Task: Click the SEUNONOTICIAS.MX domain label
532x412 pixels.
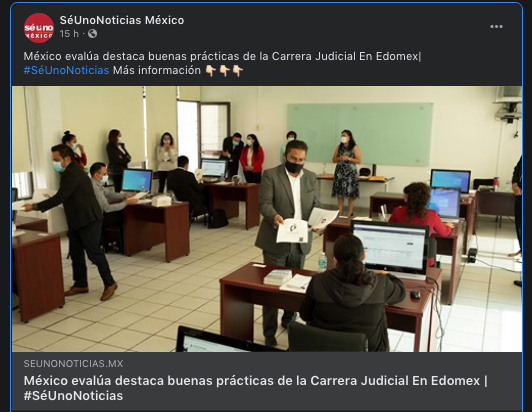Action: point(73,363)
